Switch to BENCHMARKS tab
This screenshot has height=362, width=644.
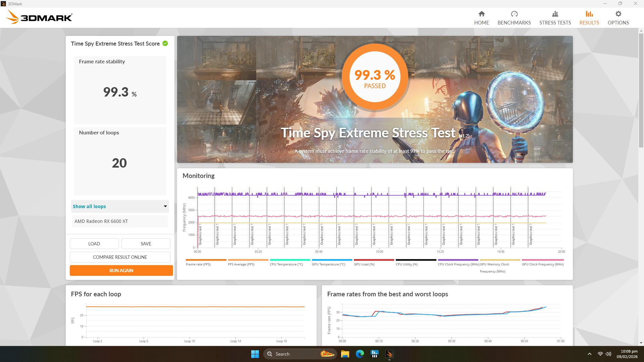514,23
